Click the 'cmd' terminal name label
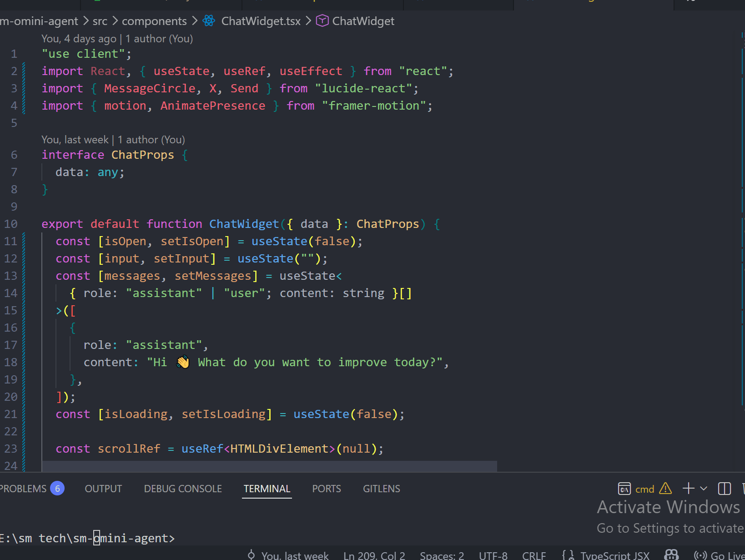This screenshot has height=560, width=745. [x=644, y=489]
